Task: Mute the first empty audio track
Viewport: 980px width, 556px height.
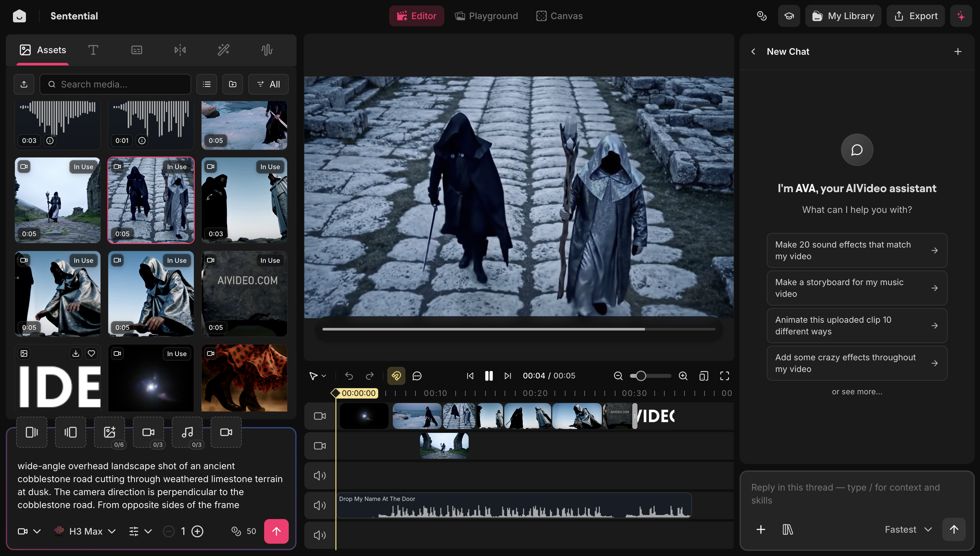Action: [x=320, y=475]
